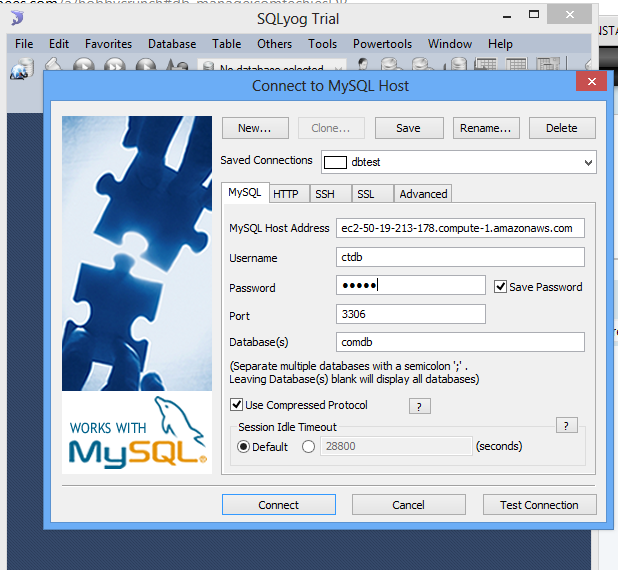
Task: Click the Connect button
Action: [279, 505]
